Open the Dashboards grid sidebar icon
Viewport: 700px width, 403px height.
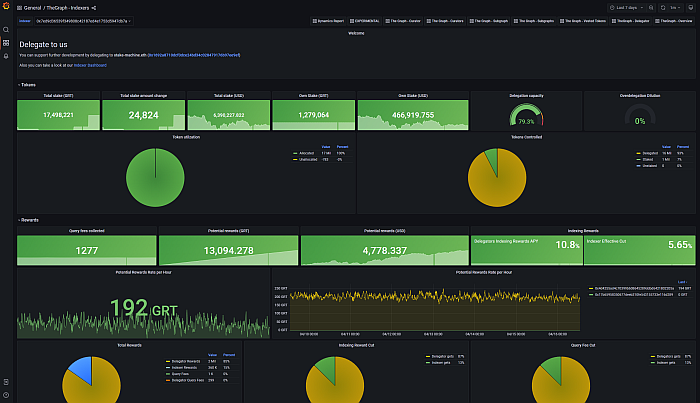pos(6,43)
